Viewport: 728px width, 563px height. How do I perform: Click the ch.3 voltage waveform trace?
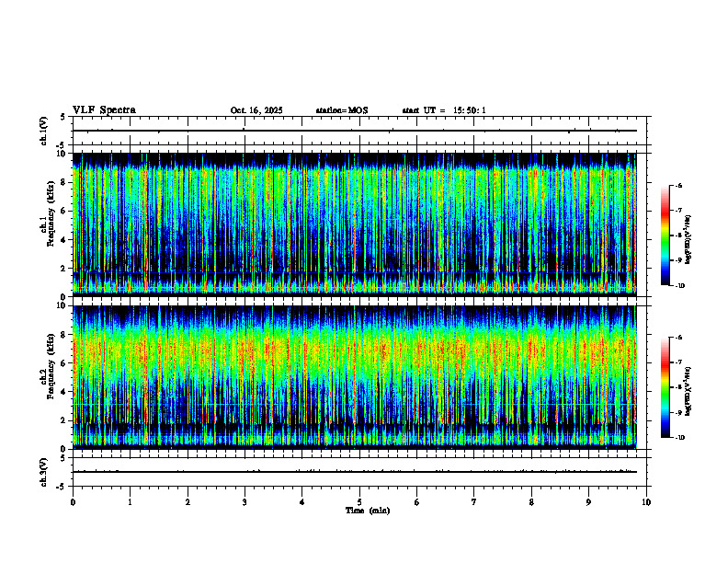tap(355, 472)
